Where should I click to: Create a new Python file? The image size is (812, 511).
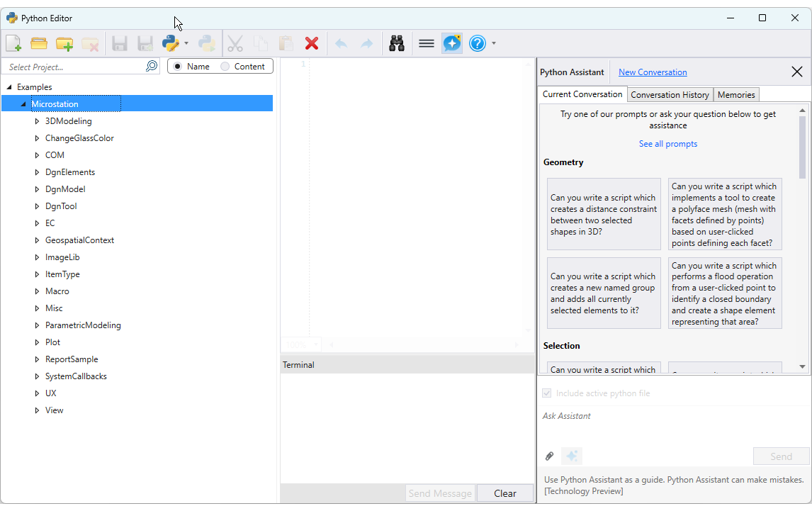click(x=13, y=43)
